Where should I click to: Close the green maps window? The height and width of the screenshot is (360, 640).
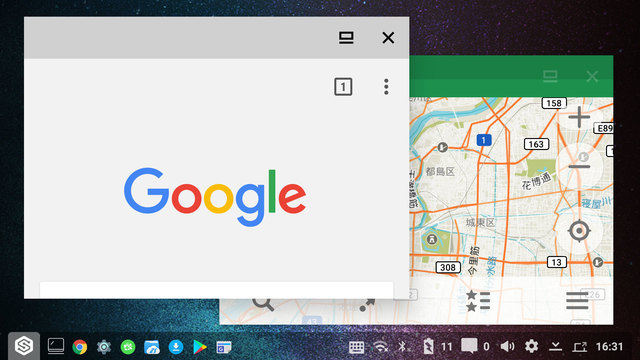[592, 76]
